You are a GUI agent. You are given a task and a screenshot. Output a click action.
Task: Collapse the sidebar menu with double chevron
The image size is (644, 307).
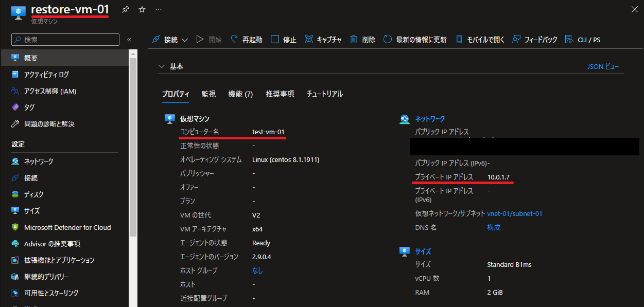point(129,40)
